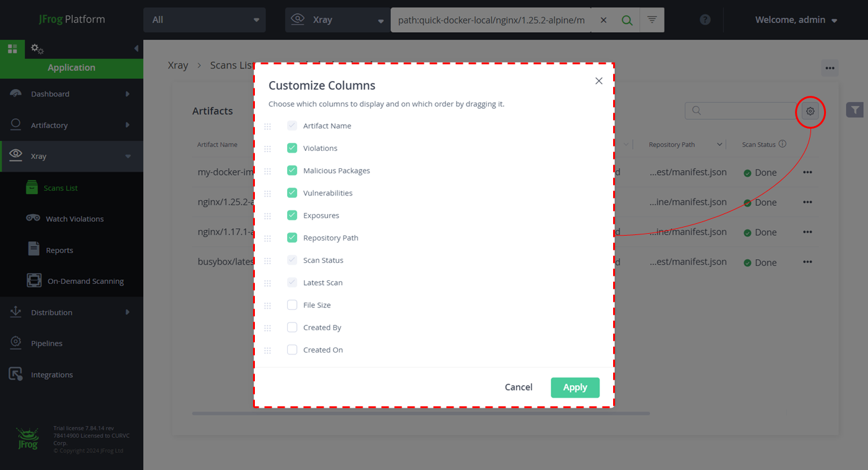This screenshot has height=470, width=868.
Task: Click the Pipelines icon in sidebar
Action: point(15,343)
